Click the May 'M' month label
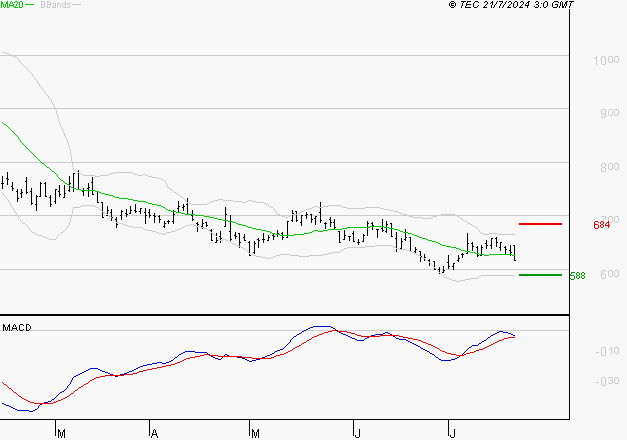The image size is (627, 440). 255,433
